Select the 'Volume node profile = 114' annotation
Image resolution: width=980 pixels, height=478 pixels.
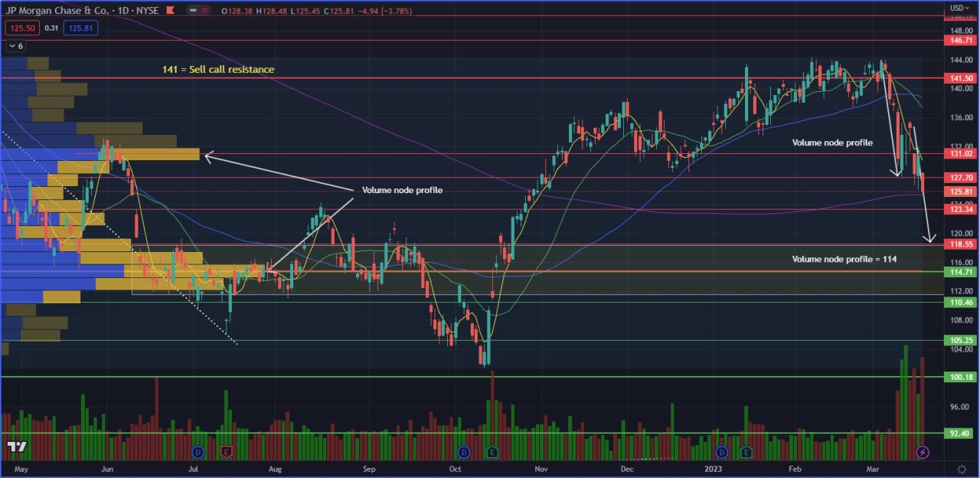click(x=844, y=260)
